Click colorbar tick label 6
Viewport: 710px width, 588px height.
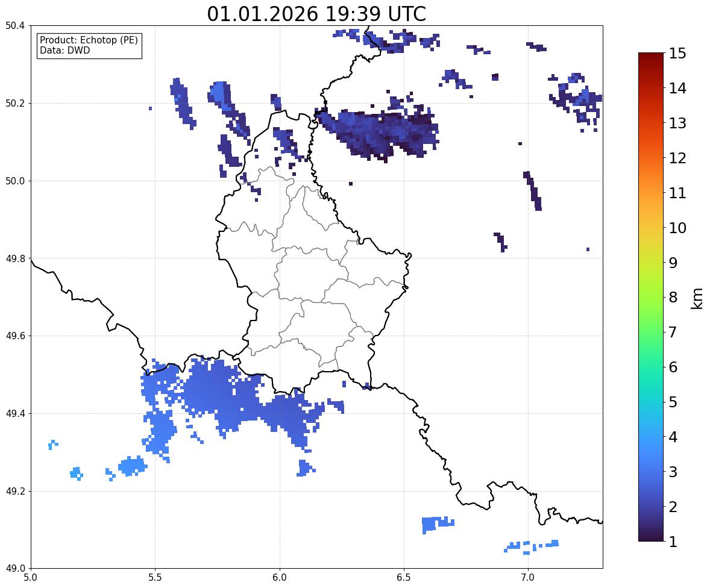673,367
